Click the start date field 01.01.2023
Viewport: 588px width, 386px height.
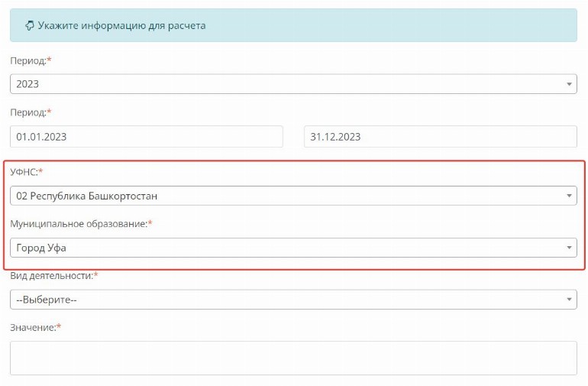click(146, 137)
